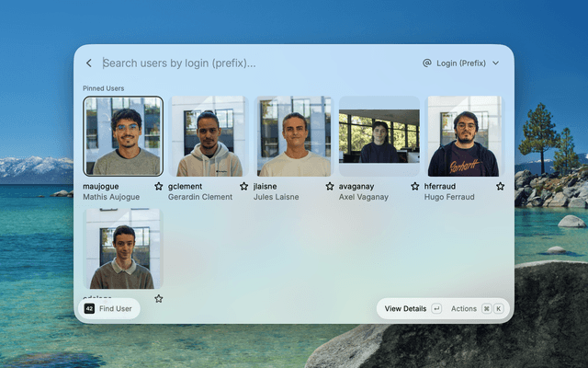Image resolution: width=588 pixels, height=368 pixels.
Task: Click the maujogue login text
Action: (x=101, y=186)
